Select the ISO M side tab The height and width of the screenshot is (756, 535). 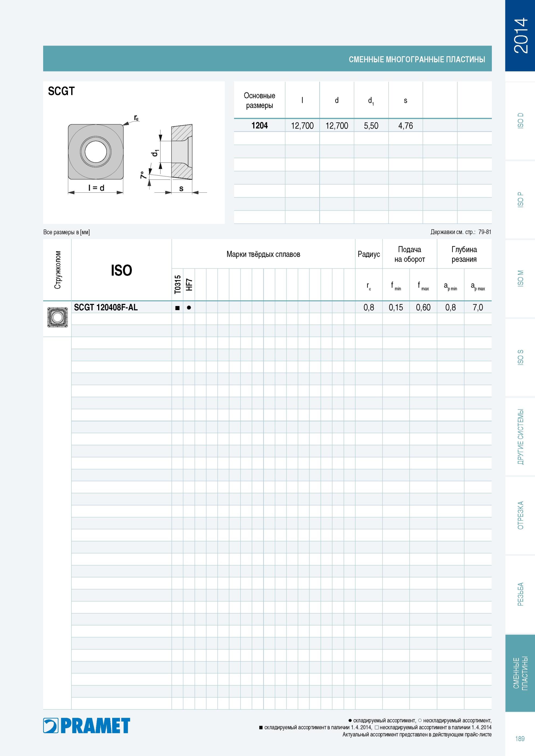click(x=520, y=279)
